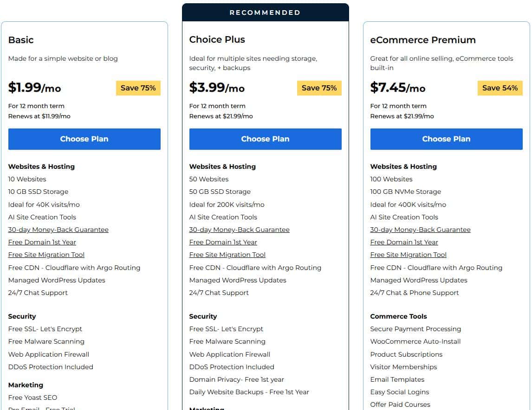Click Choose Plan for eCommerce Premium
Image resolution: width=532 pixels, height=410 pixels.
pos(446,139)
